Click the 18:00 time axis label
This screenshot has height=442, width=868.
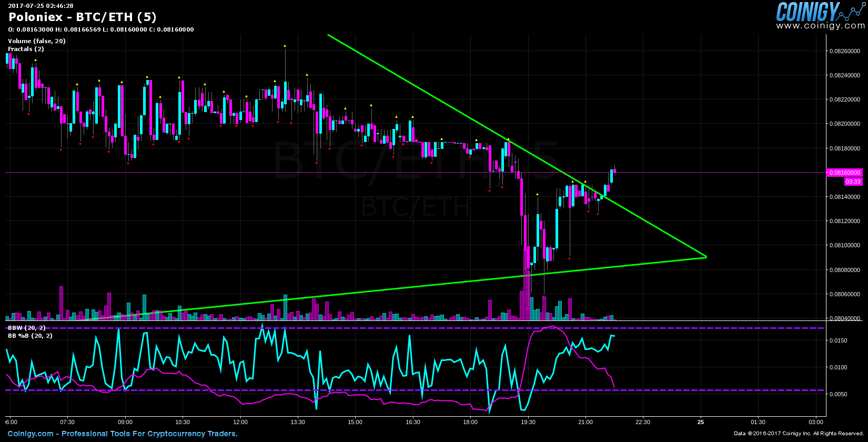point(470,422)
